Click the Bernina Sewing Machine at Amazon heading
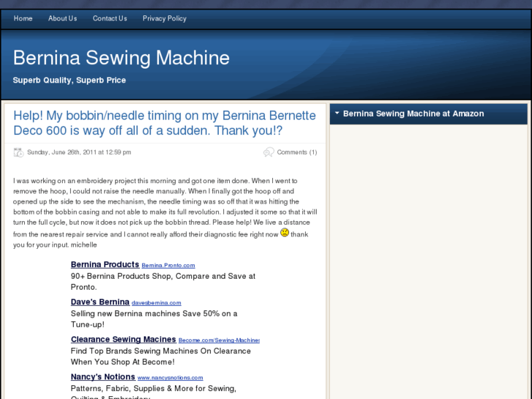Viewport: 532px width, 399px height. tap(413, 113)
